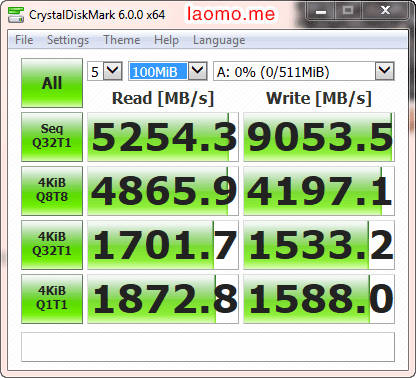Start the 4KiB Q1T1 test
The image size is (416, 378).
[52, 299]
